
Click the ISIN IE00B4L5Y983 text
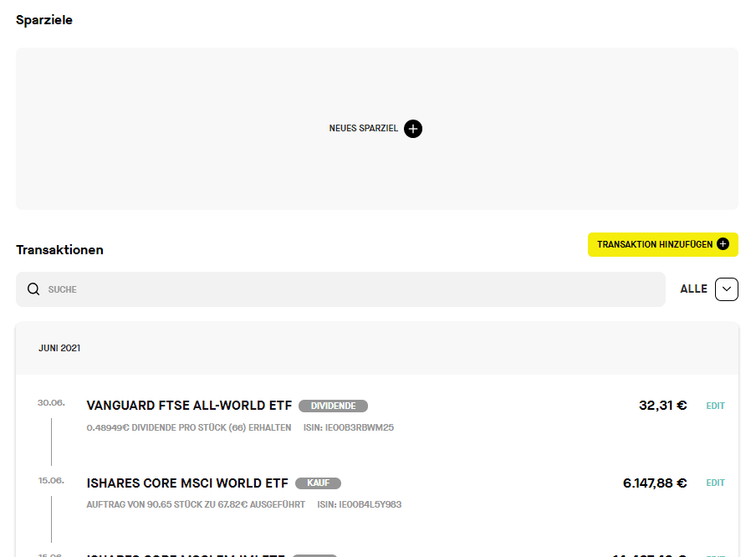click(x=360, y=504)
